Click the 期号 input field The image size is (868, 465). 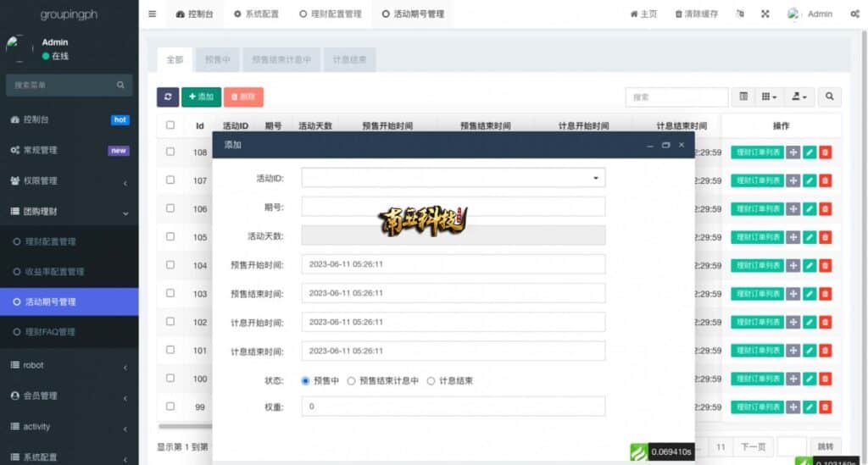pos(453,207)
